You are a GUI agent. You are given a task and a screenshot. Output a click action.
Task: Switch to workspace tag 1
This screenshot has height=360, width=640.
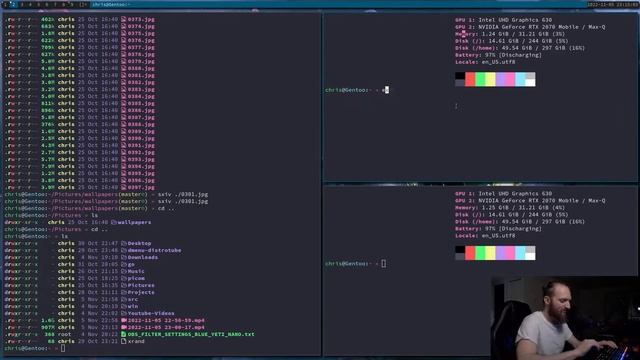click(x=5, y=4)
